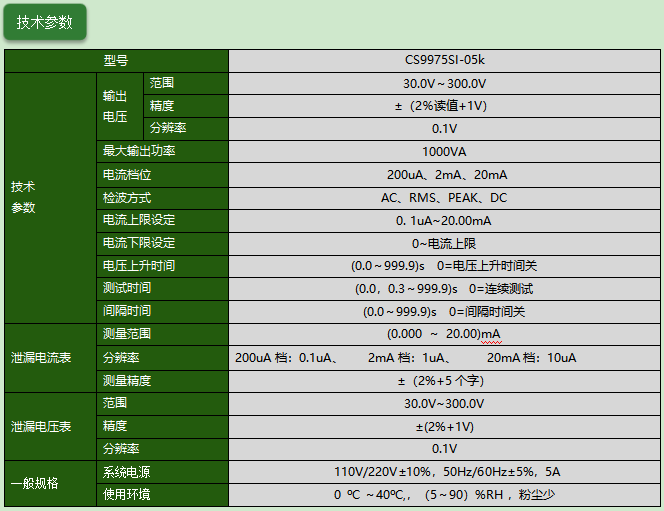The height and width of the screenshot is (511, 664).
Task: Click output voltage range 30.0V ~ 300.0V
Action: pos(444,83)
